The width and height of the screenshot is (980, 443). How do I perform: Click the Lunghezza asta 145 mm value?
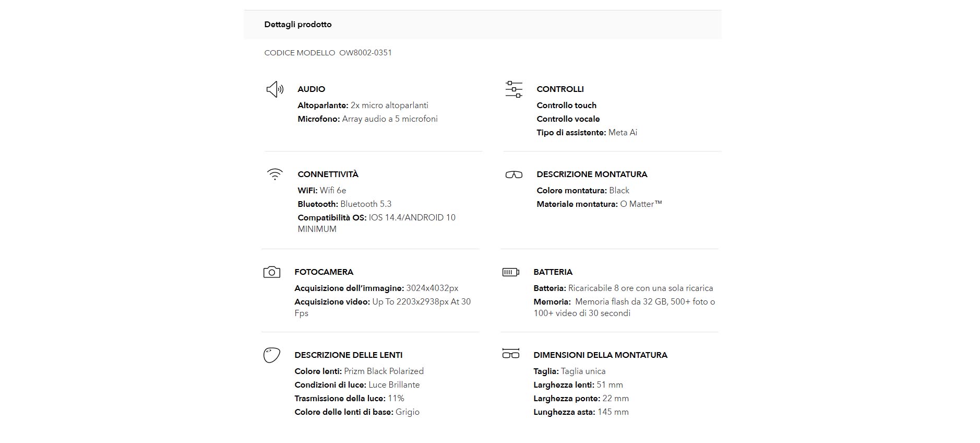point(613,412)
